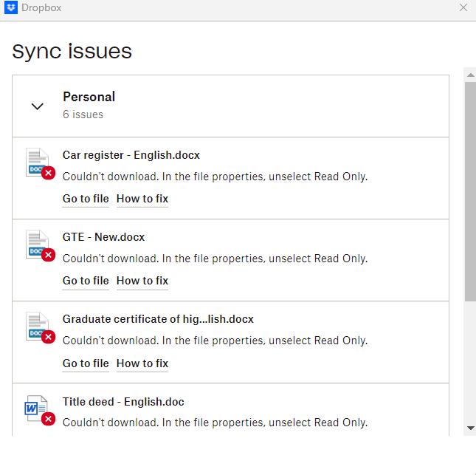Click the Dropbox logo in title bar
Screen dimensions: 476x475
[x=11, y=8]
